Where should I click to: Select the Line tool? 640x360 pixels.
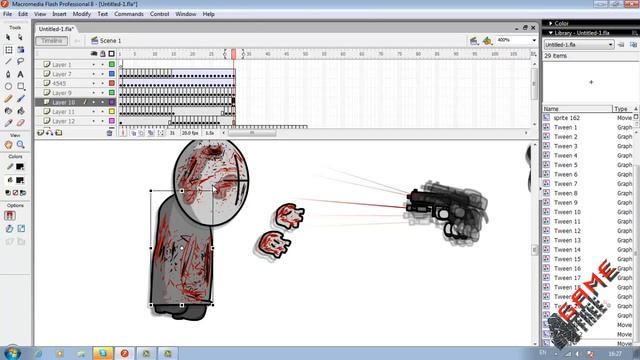pos(8,62)
